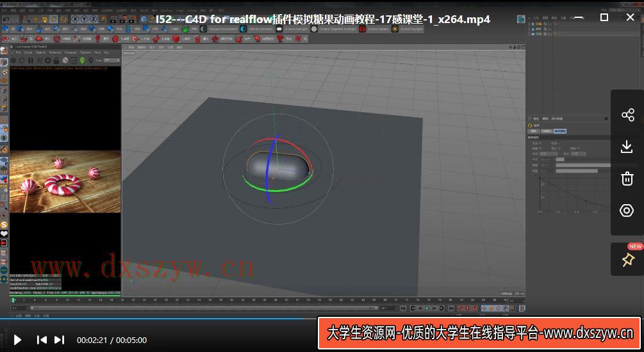Delete the video using the trash icon
This screenshot has width=644, height=352.
pyautogui.click(x=627, y=179)
